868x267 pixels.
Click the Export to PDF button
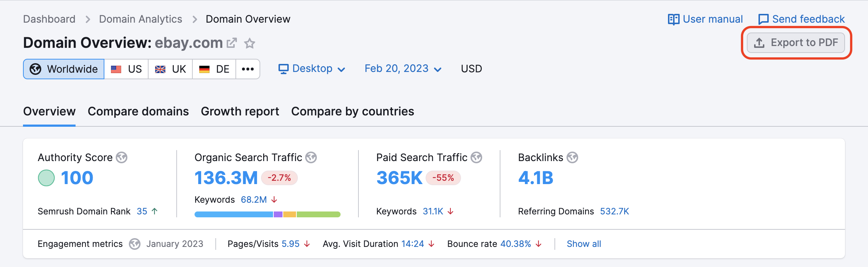tap(796, 43)
